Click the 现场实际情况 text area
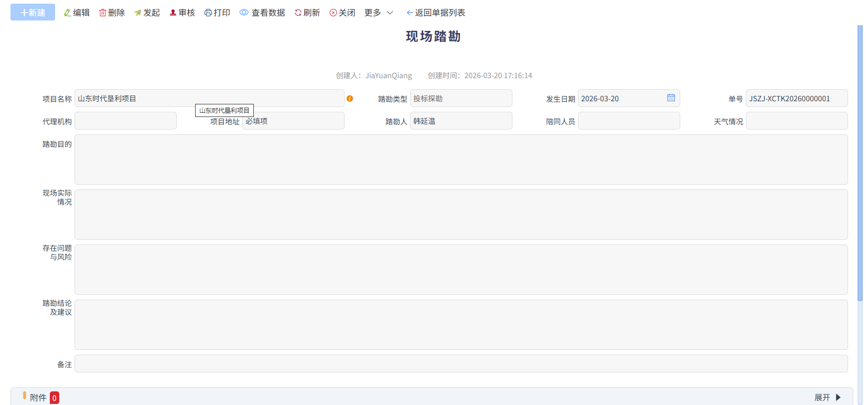This screenshot has width=868, height=405. coord(461,215)
